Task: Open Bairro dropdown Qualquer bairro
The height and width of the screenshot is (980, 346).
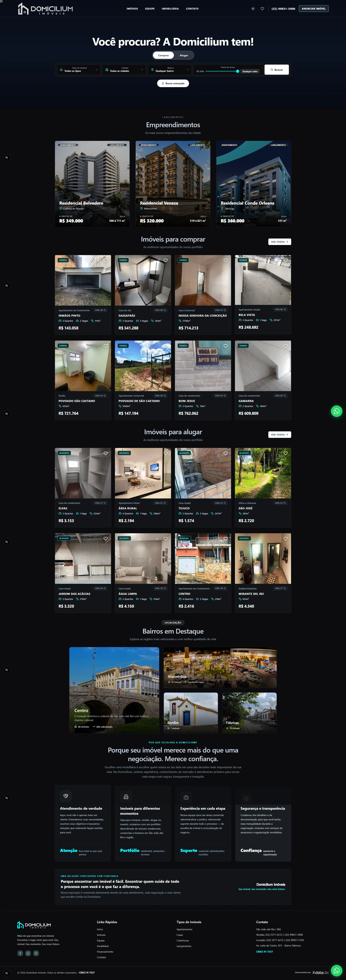Action: tap(170, 70)
